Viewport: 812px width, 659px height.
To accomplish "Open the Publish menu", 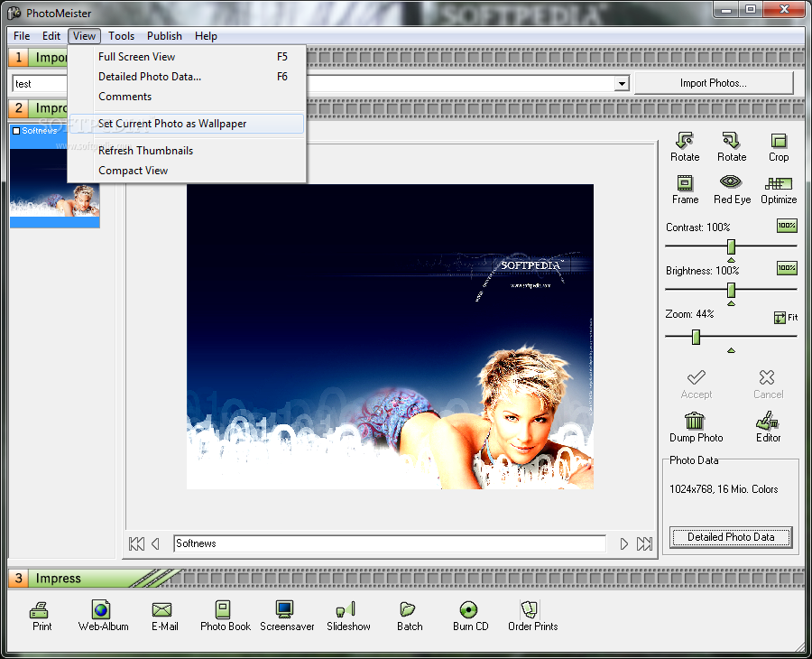I will 164,36.
